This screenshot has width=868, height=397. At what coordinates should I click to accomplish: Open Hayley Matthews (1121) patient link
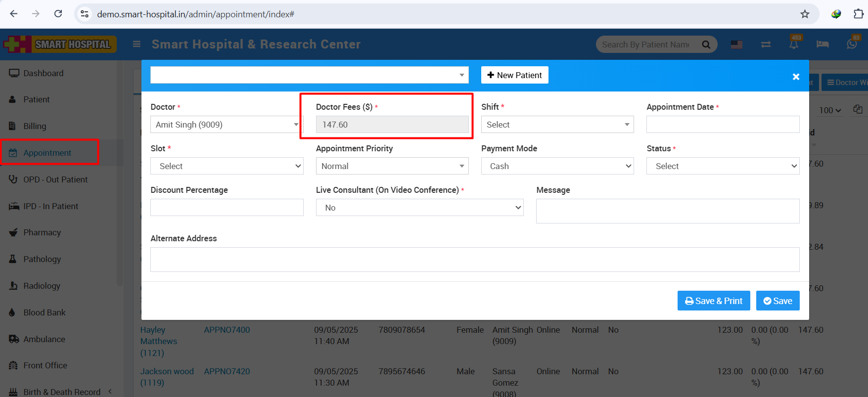(x=158, y=341)
